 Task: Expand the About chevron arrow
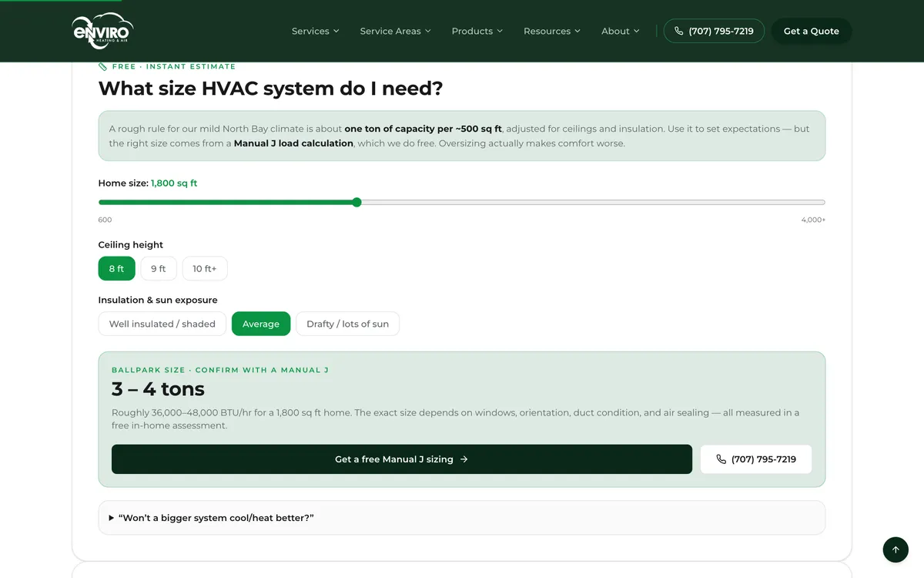coord(636,31)
